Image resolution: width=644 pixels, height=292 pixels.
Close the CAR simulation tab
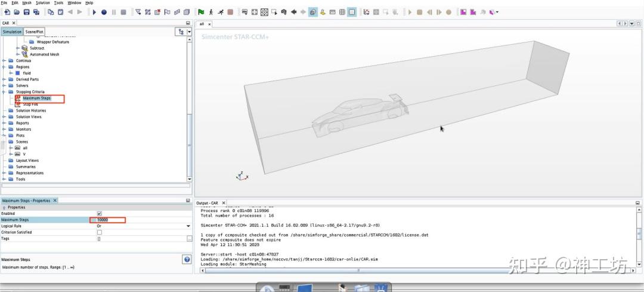click(x=14, y=23)
